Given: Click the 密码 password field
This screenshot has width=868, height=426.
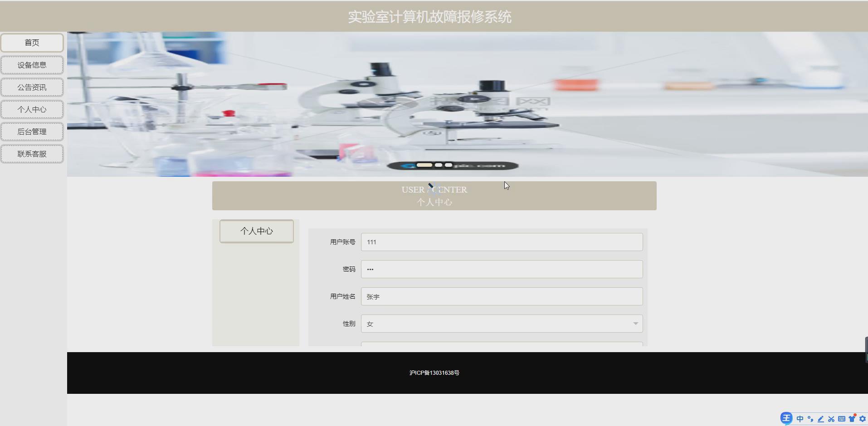Looking at the screenshot, I should tap(501, 269).
